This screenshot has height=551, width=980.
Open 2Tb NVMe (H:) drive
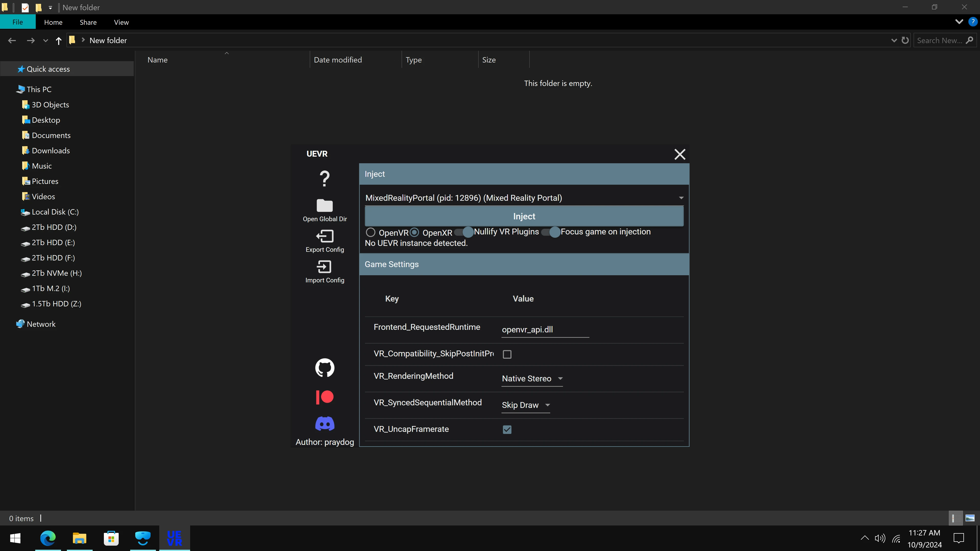pyautogui.click(x=57, y=273)
